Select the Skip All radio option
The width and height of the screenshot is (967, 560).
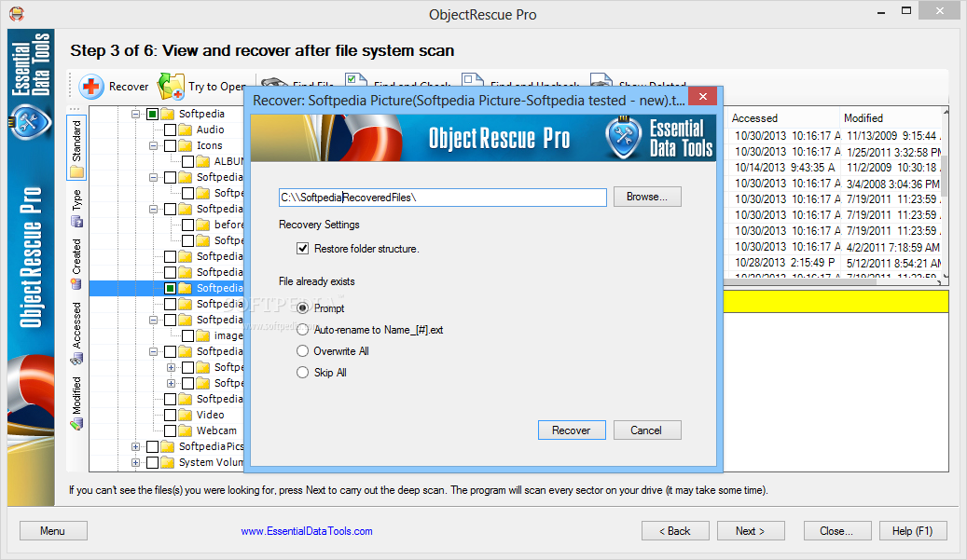302,372
